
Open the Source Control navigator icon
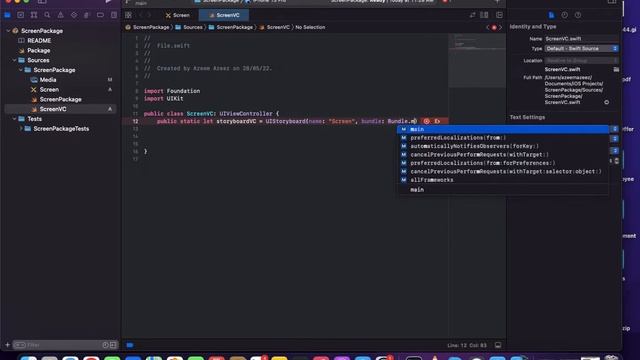click(21, 15)
